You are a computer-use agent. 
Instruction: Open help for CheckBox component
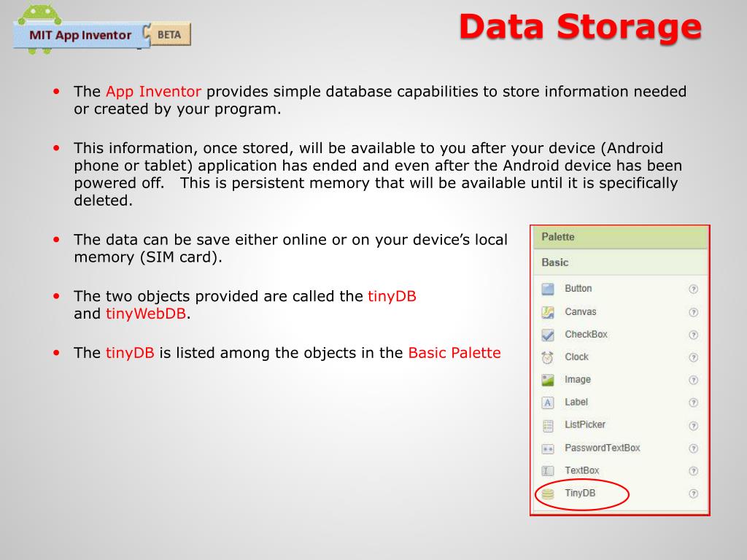point(694,335)
